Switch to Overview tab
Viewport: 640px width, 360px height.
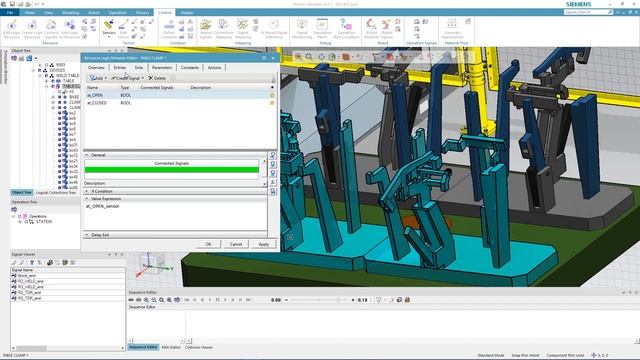[96, 68]
